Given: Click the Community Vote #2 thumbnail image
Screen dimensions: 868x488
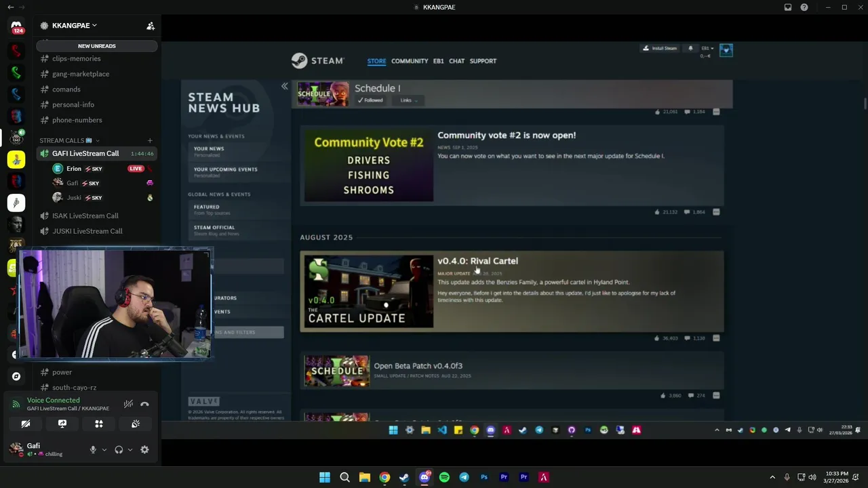Looking at the screenshot, I should tap(369, 166).
